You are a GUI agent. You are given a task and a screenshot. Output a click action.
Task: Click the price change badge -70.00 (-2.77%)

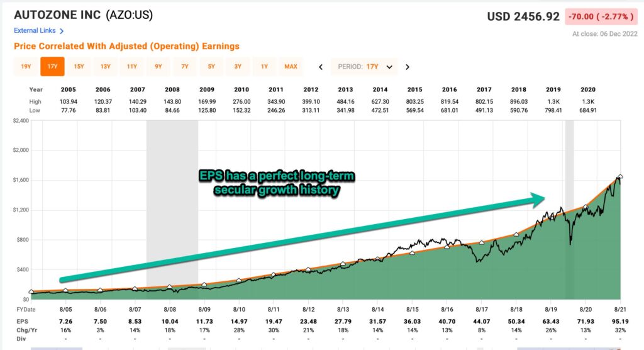pos(601,17)
